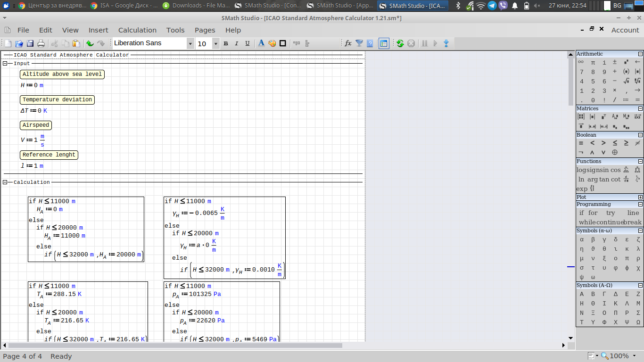This screenshot has width=644, height=362.
Task: Open the Tools menu
Action: coord(175,30)
